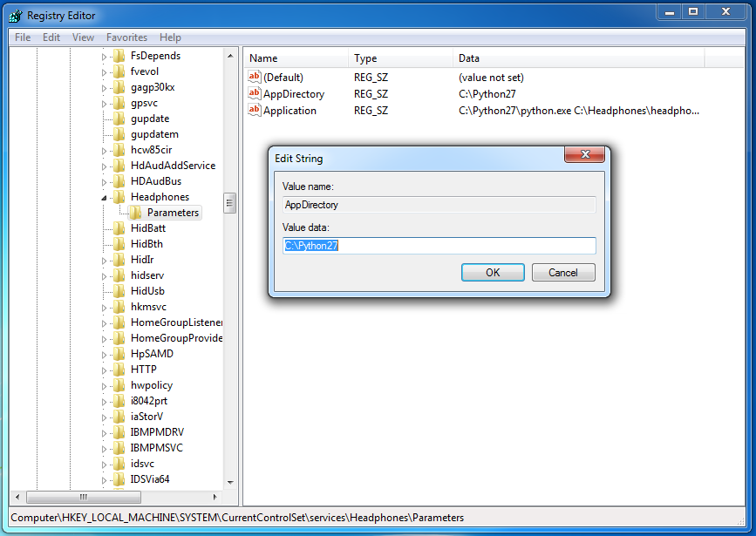Viewport: 756px width, 536px height.
Task: Click the C:\Python27 data cell of AppDirectory
Action: point(487,94)
